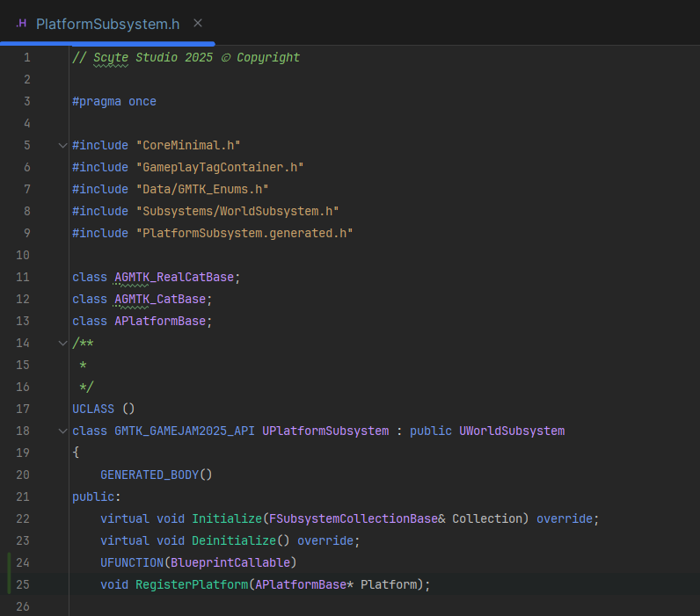Image resolution: width=700 pixels, height=616 pixels.
Task: Click the BlueprintCallable specifier
Action: (230, 563)
